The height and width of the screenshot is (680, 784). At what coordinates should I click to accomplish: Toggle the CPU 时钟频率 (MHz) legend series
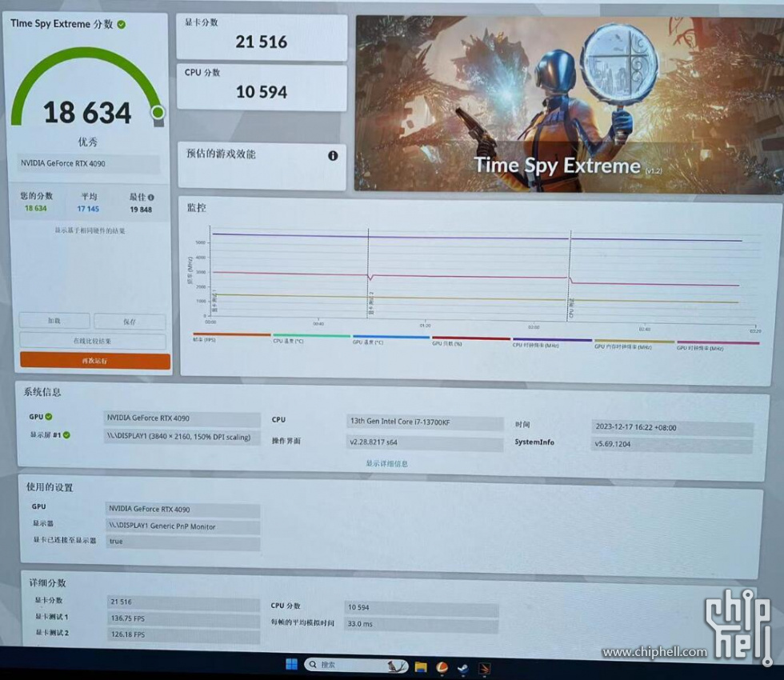tap(551, 342)
